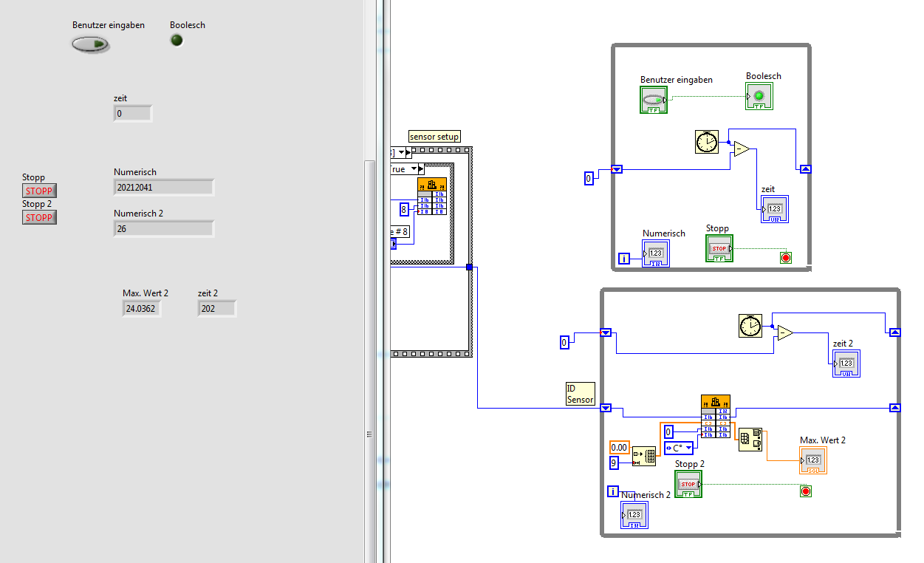This screenshot has height=563, width=924.
Task: Select the Numerisch field showing 20212041
Action: coord(163,187)
